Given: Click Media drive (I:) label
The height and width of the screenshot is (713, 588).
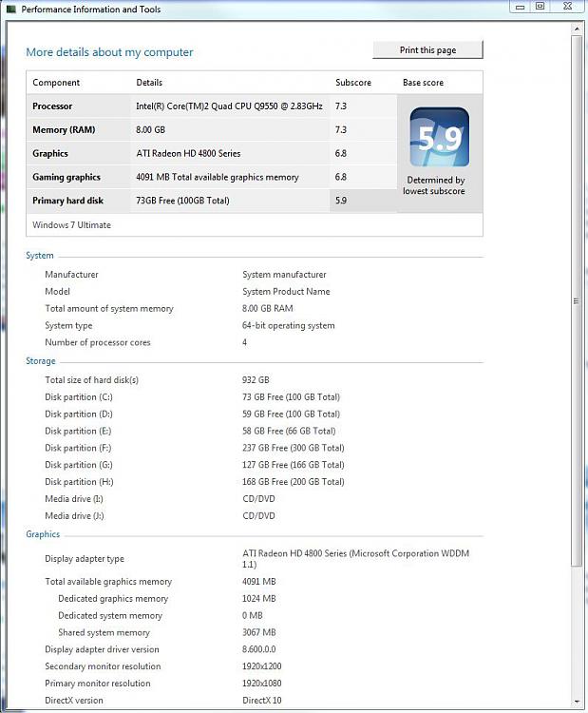Looking at the screenshot, I should 73,499.
